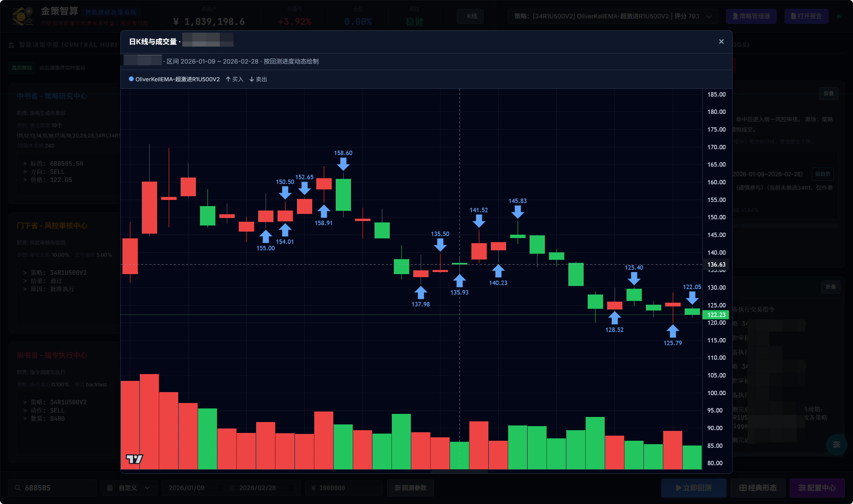Click the green connection status dot
This screenshot has height=504, width=853.
point(839,16)
